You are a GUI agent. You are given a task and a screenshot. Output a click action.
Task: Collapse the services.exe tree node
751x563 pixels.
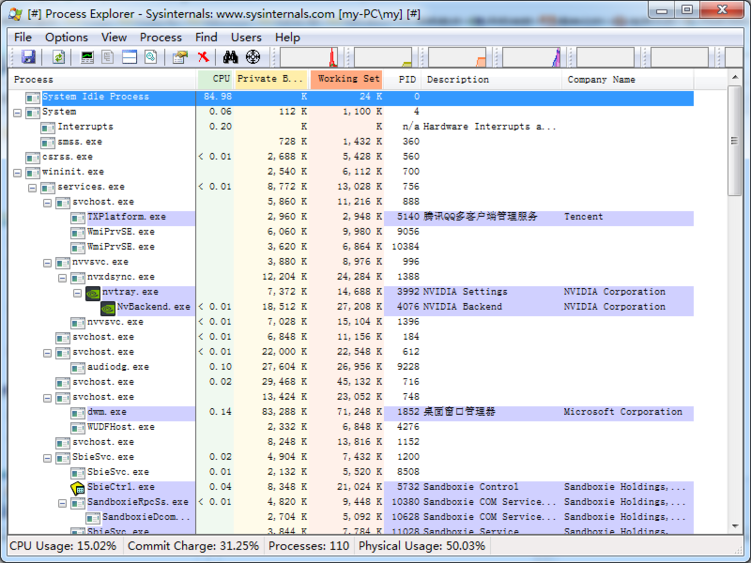(x=33, y=188)
